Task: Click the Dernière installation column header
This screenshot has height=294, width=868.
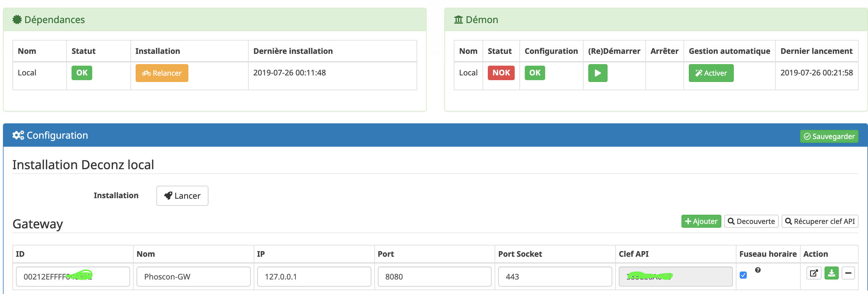Action: coord(293,51)
